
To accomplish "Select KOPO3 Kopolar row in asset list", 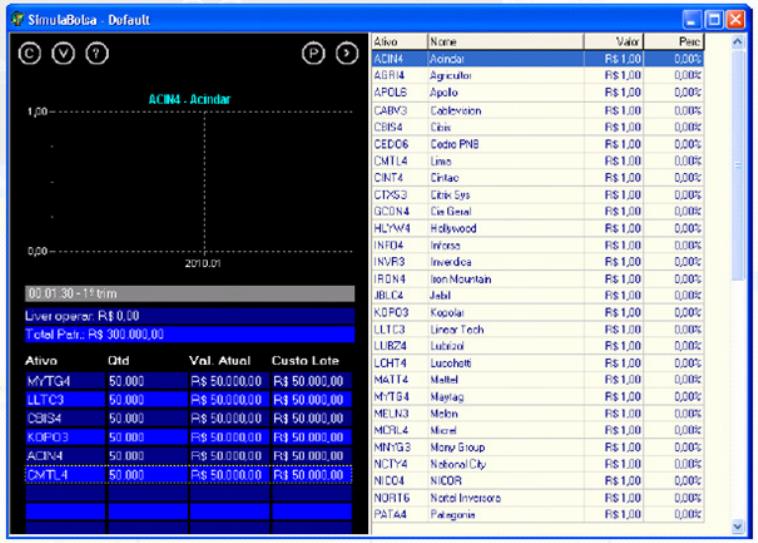I will pyautogui.click(x=538, y=312).
